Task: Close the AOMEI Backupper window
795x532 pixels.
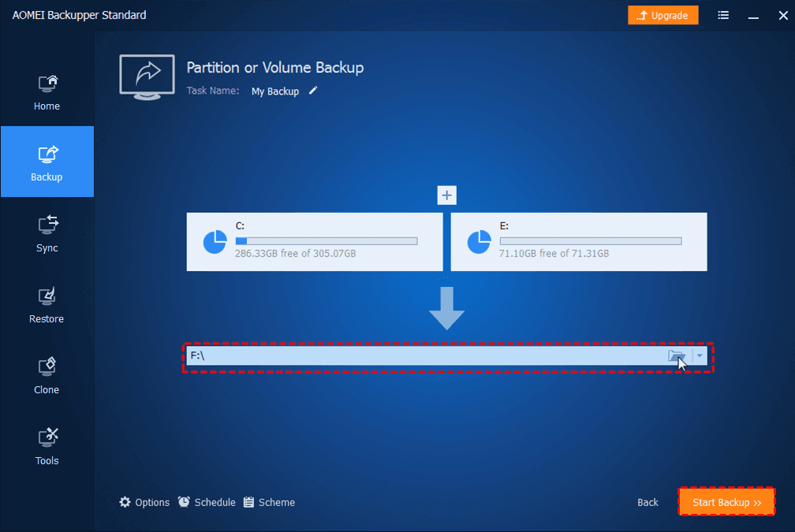Action: click(x=783, y=15)
